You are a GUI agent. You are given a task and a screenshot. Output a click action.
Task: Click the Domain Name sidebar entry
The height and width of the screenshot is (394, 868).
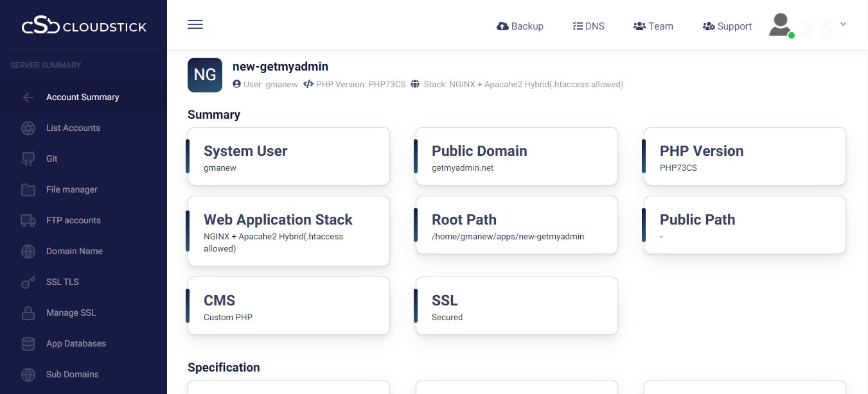point(74,251)
